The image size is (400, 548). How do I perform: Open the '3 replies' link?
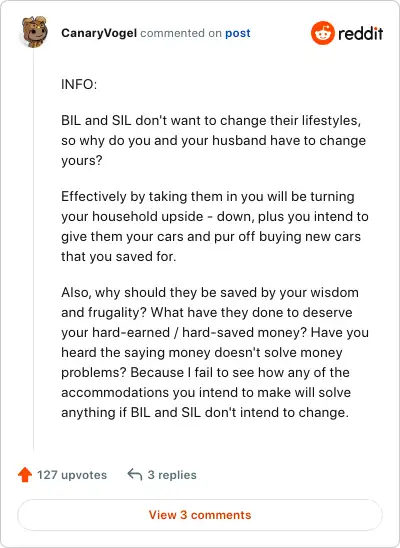(x=172, y=475)
